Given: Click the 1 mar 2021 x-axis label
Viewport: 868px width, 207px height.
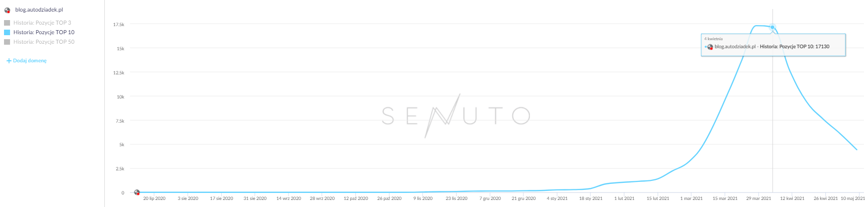Looking at the screenshot, I should tap(691, 198).
